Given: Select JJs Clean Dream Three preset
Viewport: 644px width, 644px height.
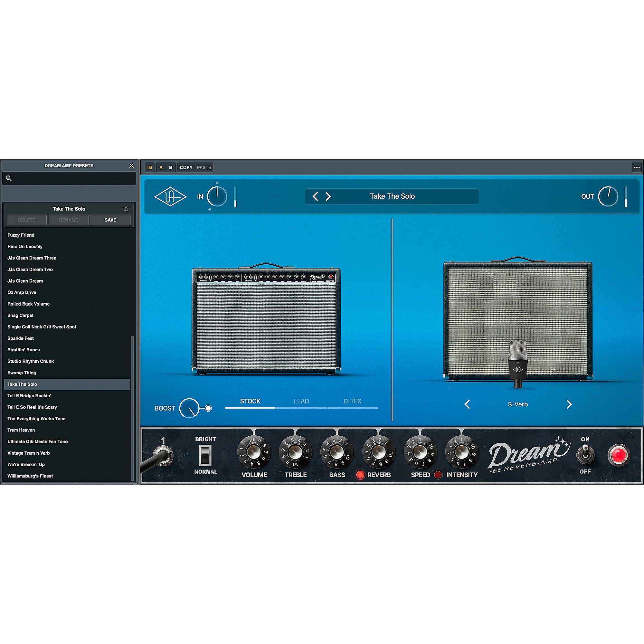Looking at the screenshot, I should (67, 258).
